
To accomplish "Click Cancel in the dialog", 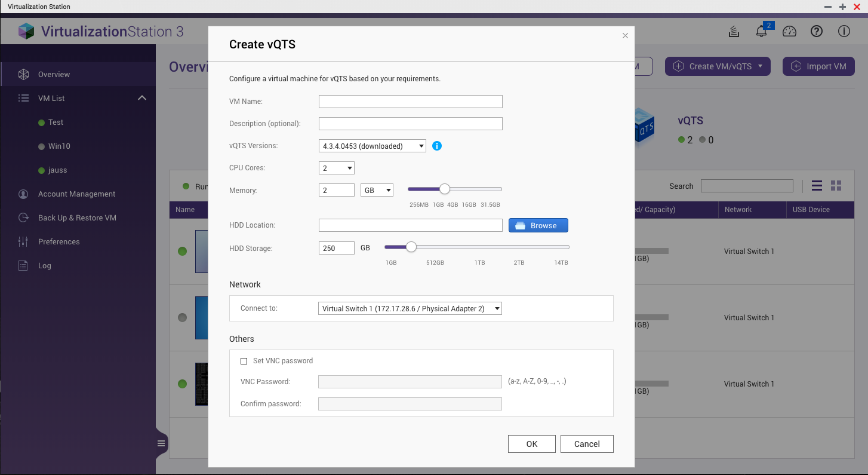I will coord(587,444).
